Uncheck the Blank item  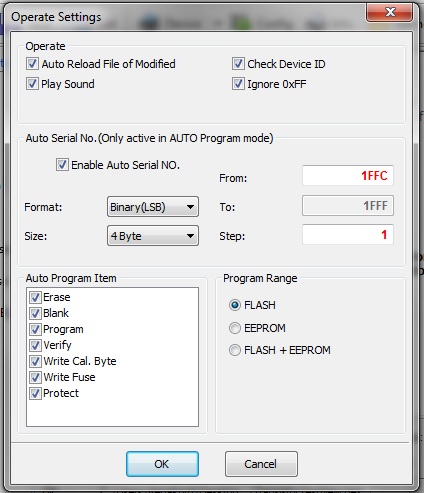(35, 313)
